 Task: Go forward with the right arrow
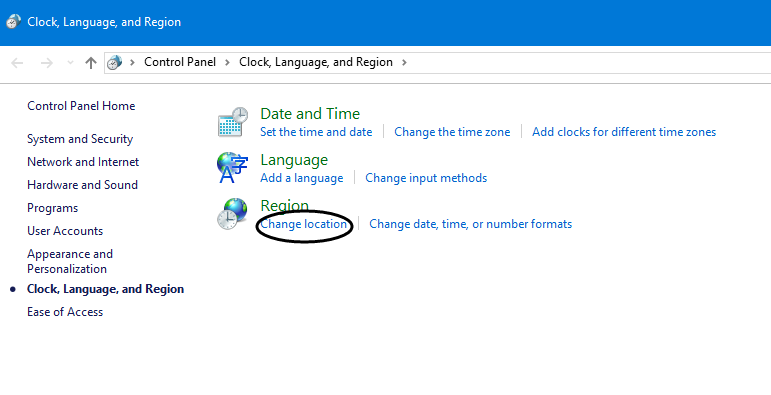[x=47, y=63]
